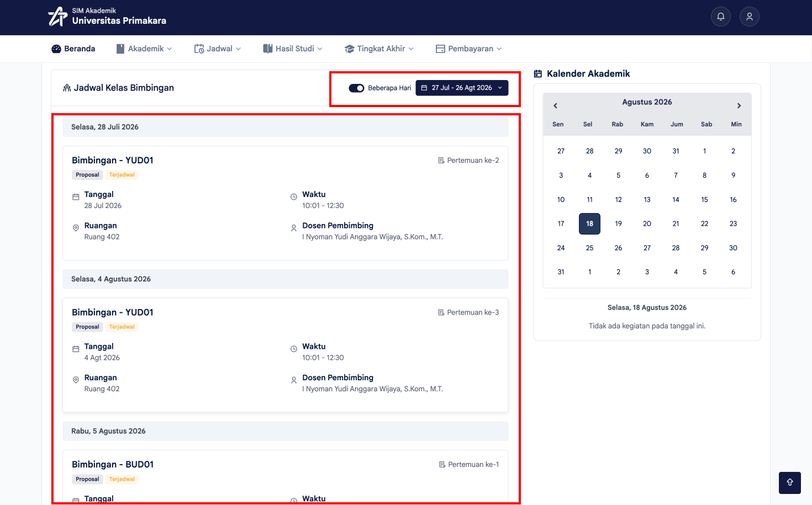Screen dimensions: 812x505
Task: Open the Pembayaran menu
Action: tap(469, 49)
